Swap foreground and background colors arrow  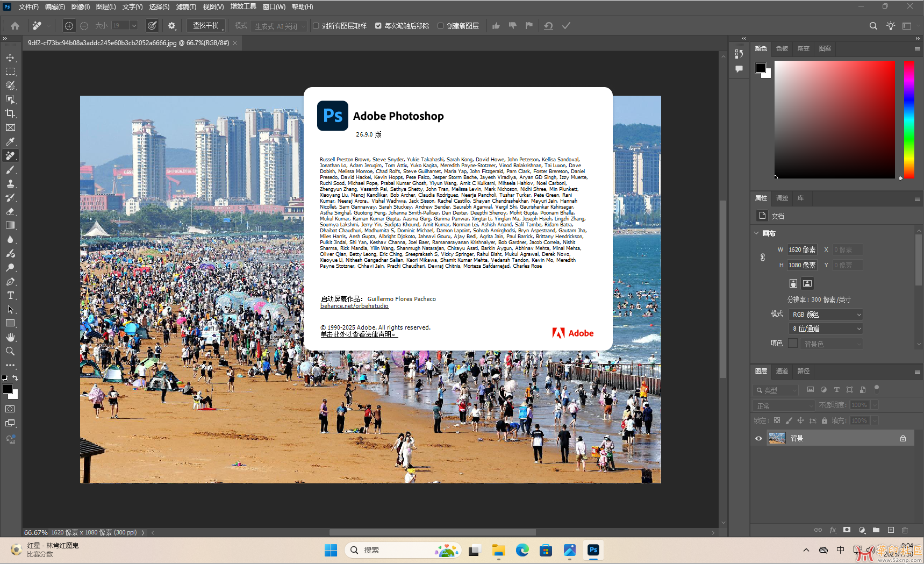[16, 378]
